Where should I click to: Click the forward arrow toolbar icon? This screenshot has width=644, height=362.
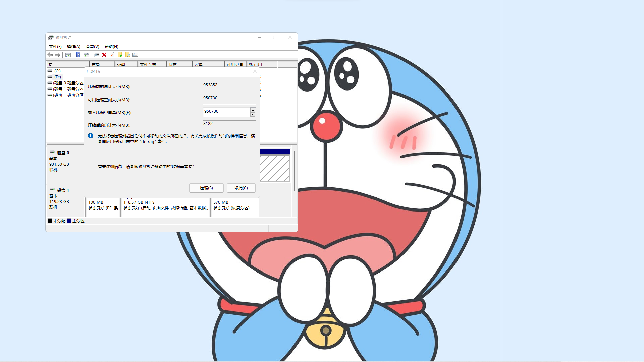click(x=58, y=55)
